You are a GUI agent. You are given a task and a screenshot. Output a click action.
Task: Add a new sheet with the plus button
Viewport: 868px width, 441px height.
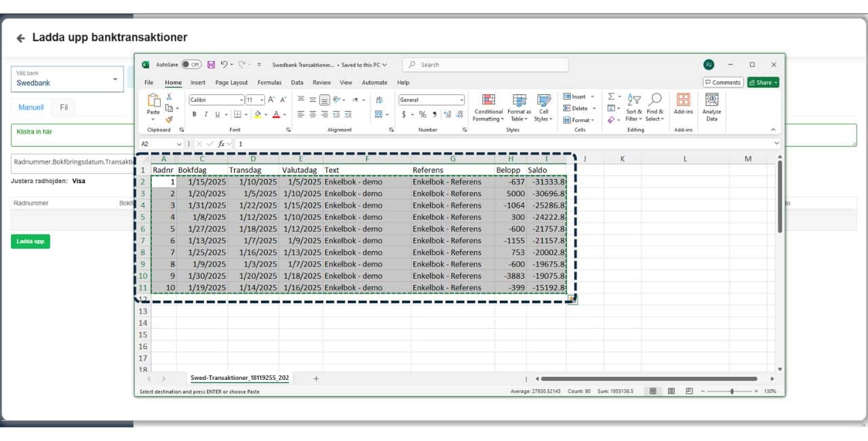(x=316, y=379)
